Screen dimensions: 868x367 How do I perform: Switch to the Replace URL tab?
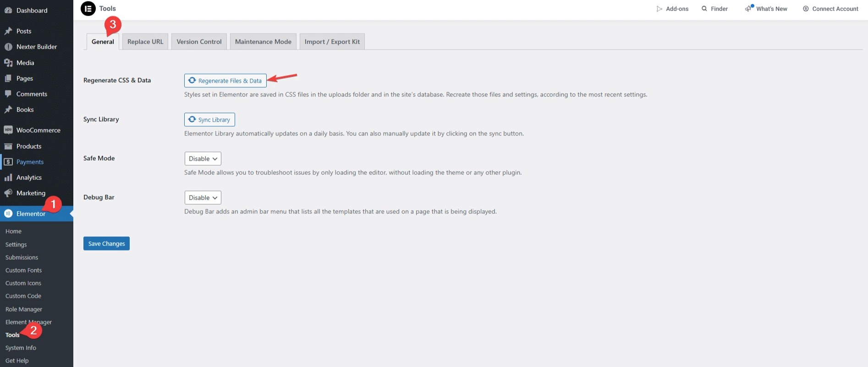[145, 42]
